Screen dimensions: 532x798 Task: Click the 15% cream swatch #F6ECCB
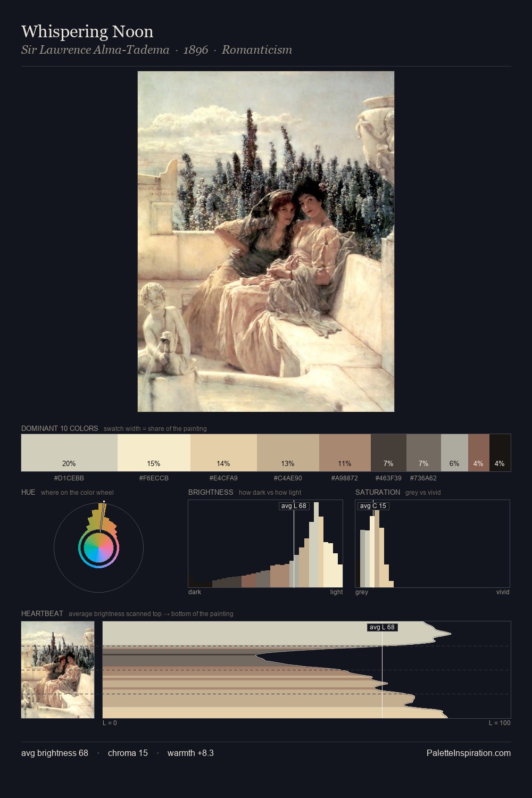tap(154, 453)
